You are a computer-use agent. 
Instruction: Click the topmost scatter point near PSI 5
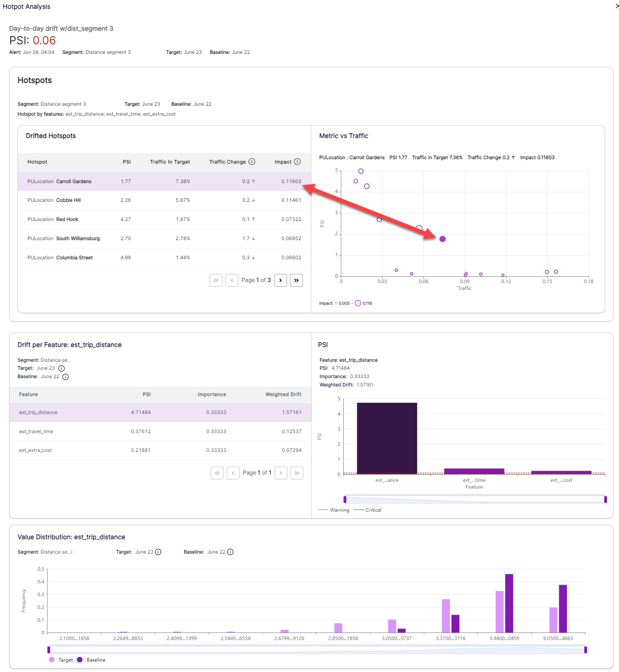coord(361,171)
